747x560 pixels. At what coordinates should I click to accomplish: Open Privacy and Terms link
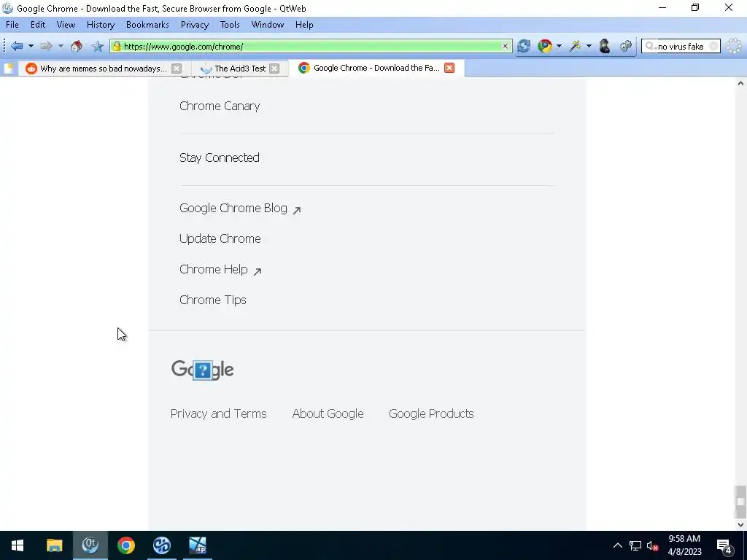(x=218, y=414)
